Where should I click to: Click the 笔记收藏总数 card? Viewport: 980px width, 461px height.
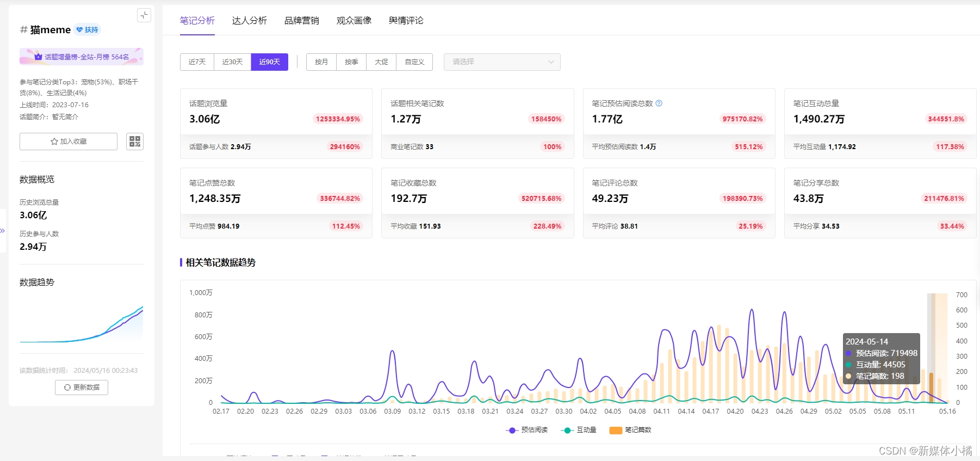(477, 203)
